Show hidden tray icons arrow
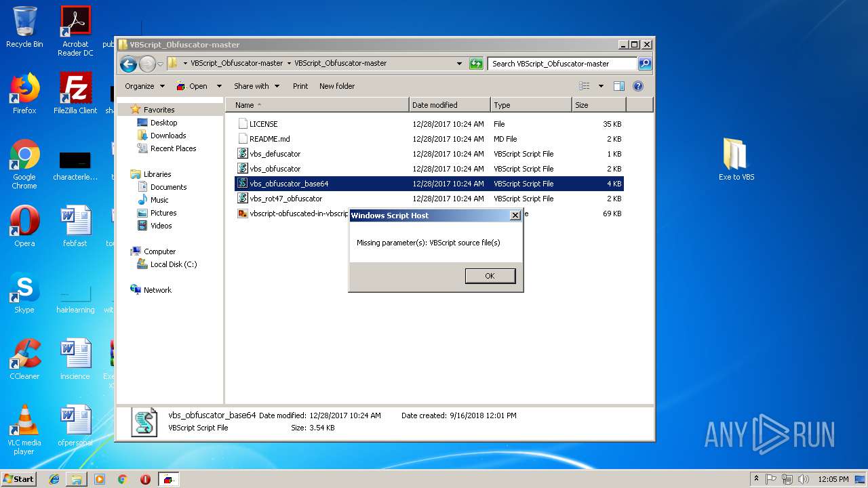The height and width of the screenshot is (488, 868). pyautogui.click(x=756, y=479)
